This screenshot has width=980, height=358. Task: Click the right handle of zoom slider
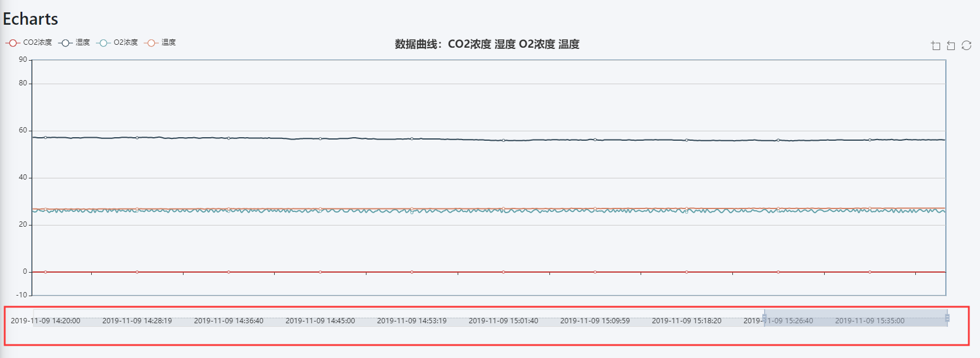coord(947,318)
